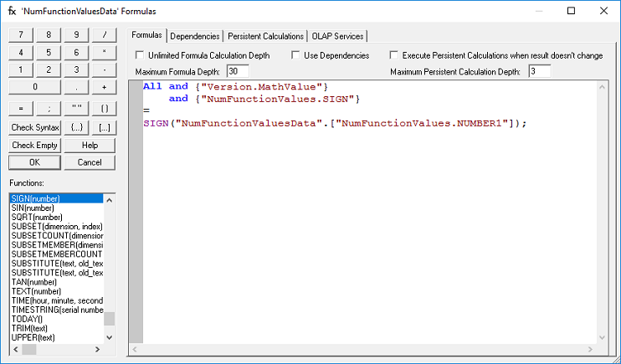Screen dimensions: 621x364
Task: Enable Unlimited Formula Calculation Depth
Action: click(x=140, y=55)
